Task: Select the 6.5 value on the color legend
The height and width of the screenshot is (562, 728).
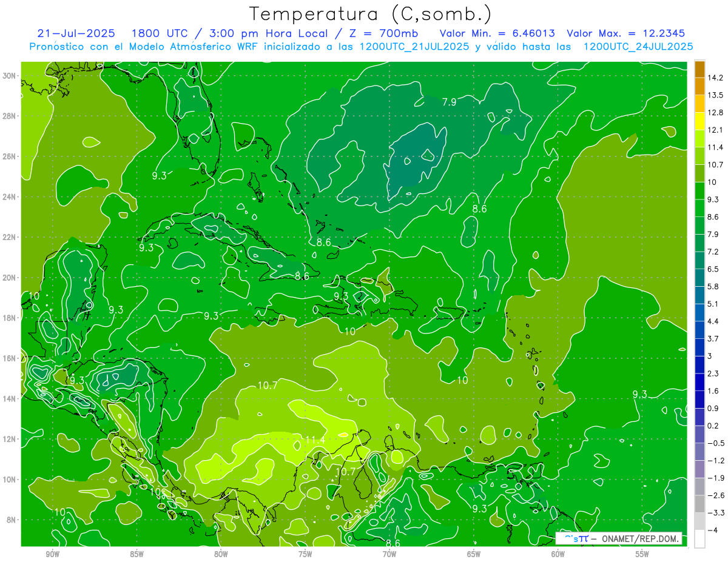Action: pyautogui.click(x=713, y=269)
